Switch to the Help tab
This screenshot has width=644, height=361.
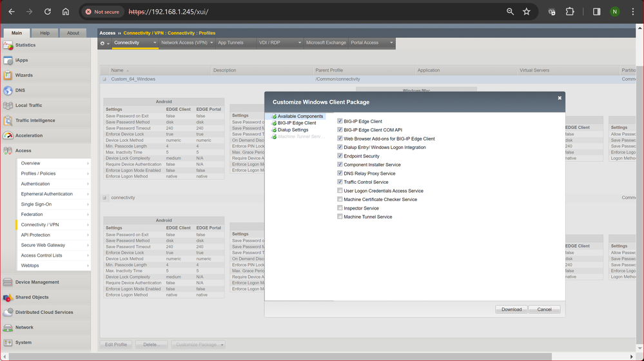44,33
